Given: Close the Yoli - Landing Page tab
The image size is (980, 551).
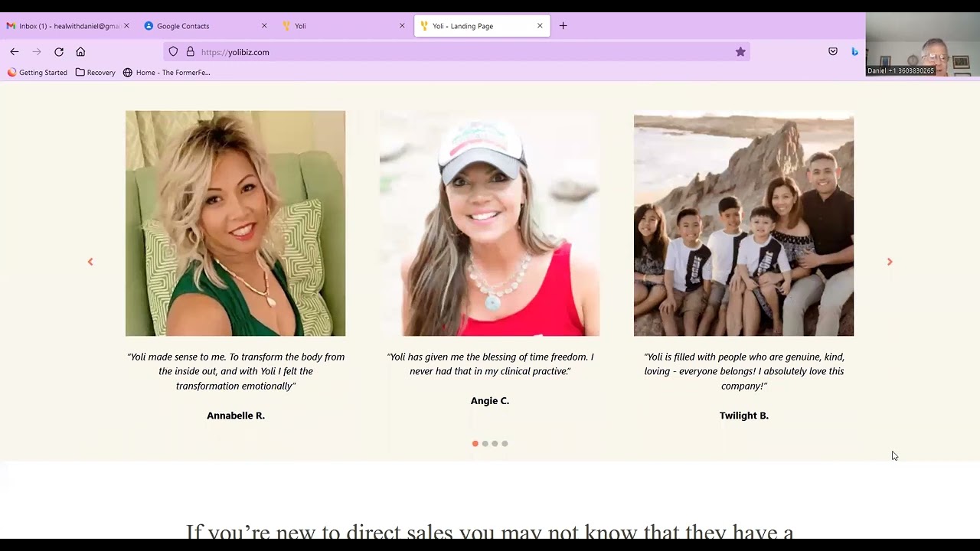Looking at the screenshot, I should (540, 26).
